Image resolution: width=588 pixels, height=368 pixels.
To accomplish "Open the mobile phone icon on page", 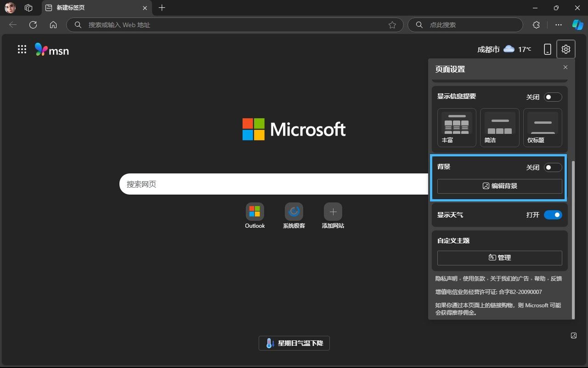I will [547, 49].
